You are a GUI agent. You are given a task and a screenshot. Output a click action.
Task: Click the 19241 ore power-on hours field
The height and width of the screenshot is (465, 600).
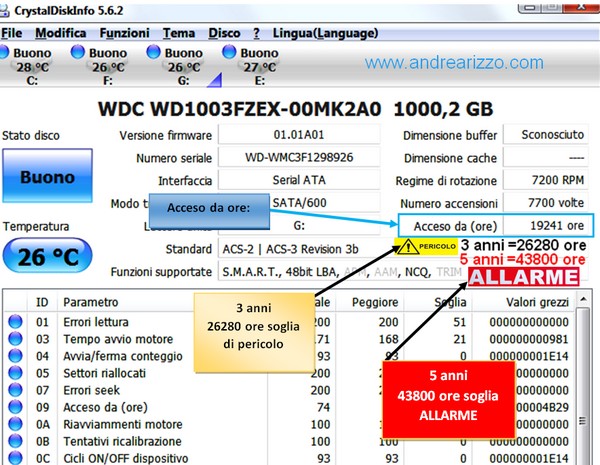coord(548,225)
